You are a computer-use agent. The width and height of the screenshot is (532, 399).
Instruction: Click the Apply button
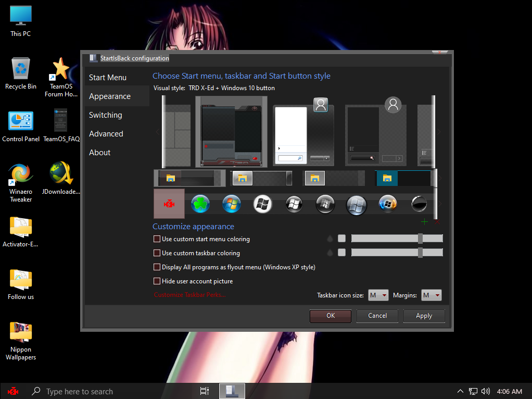[424, 316]
